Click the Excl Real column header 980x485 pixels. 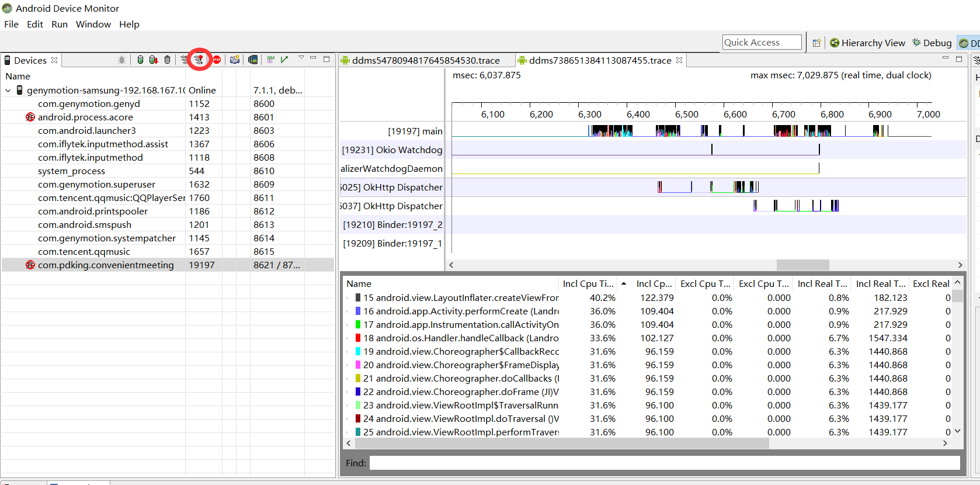[x=931, y=283]
